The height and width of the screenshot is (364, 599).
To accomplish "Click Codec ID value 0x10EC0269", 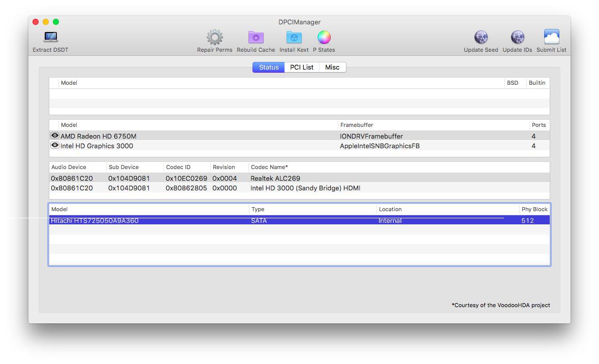I will pyautogui.click(x=186, y=178).
